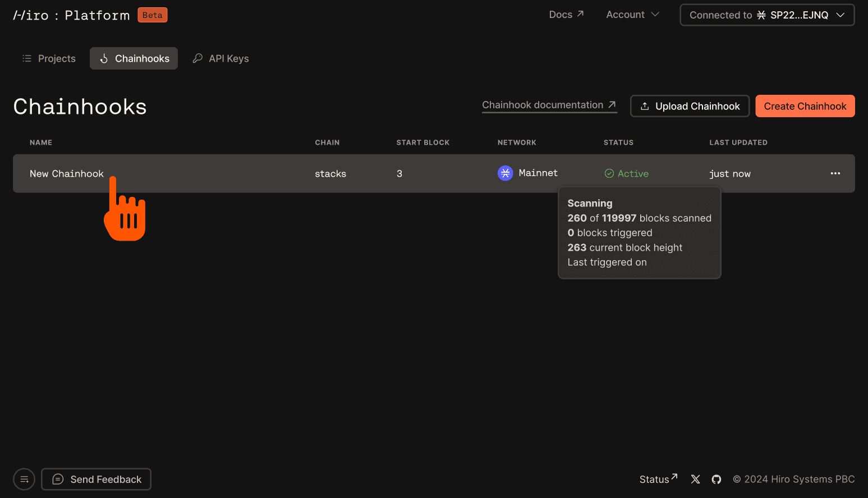Click the CHAIN column header
The width and height of the screenshot is (868, 498).
[327, 142]
